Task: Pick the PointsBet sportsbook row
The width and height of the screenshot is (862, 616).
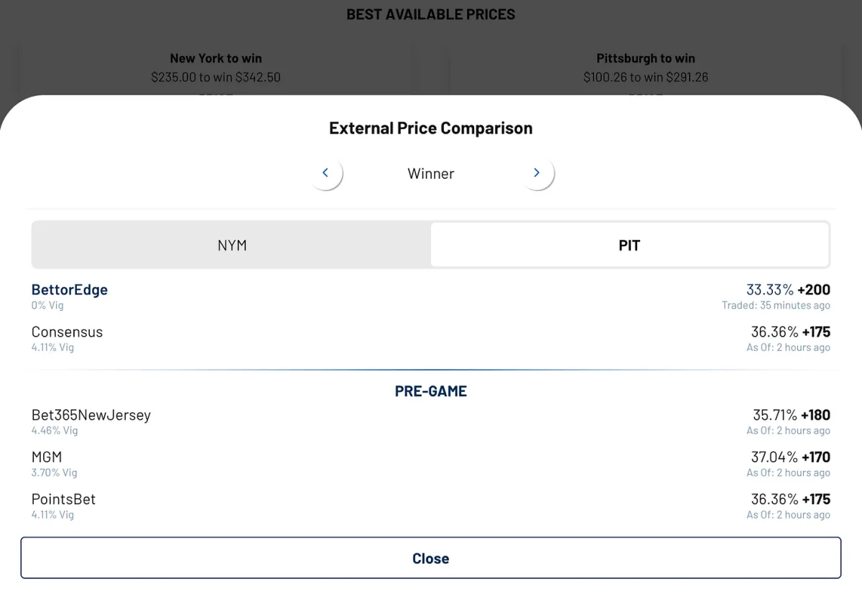Action: click(x=431, y=506)
